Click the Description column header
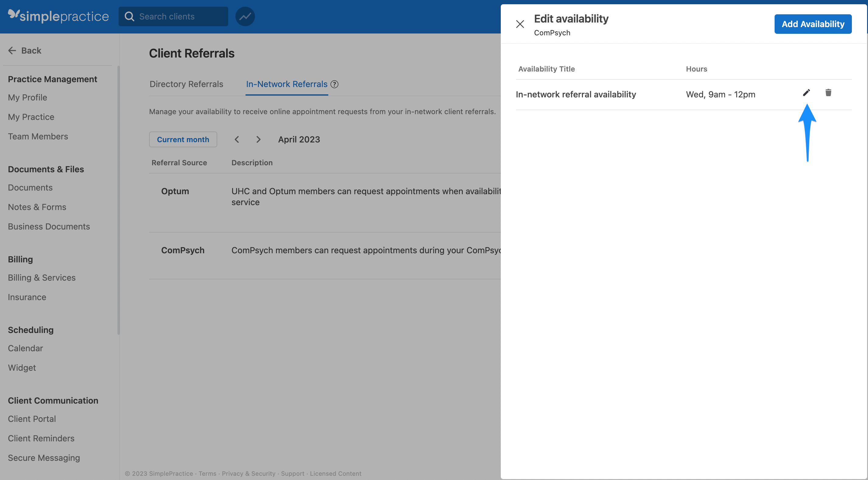The width and height of the screenshot is (868, 480). [252, 163]
